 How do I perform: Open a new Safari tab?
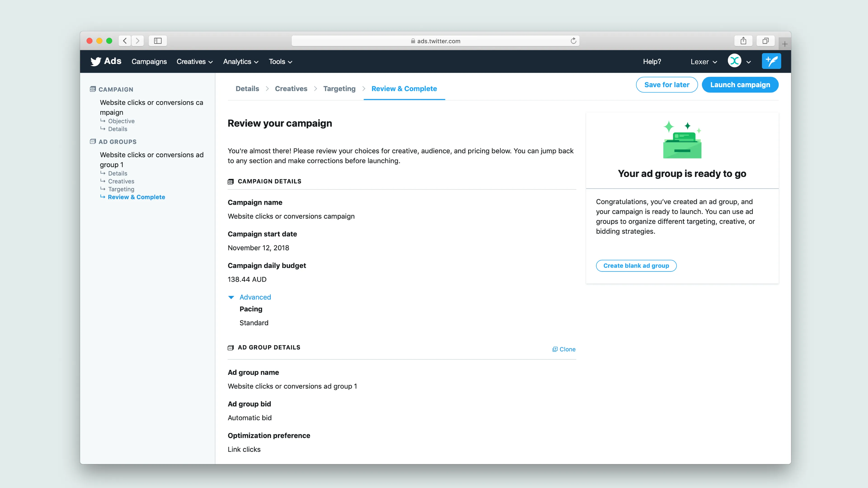[x=784, y=44]
